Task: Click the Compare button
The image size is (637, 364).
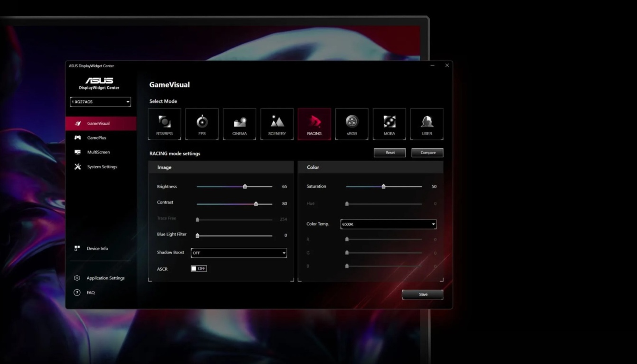Action: tap(427, 153)
